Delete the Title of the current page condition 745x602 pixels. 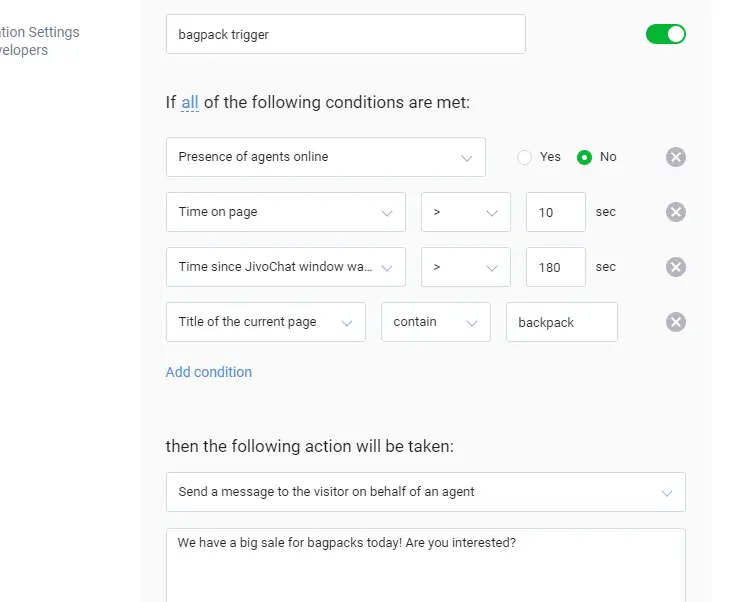676,322
